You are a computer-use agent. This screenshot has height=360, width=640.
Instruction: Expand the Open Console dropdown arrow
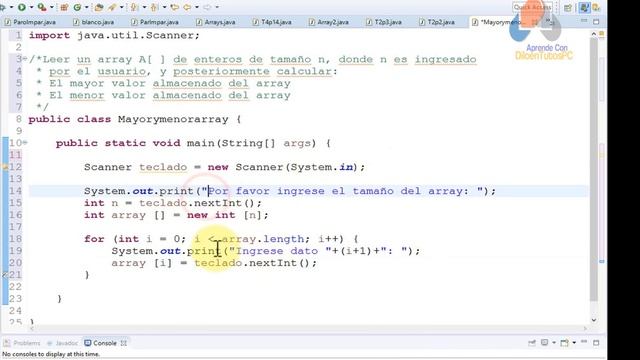[x=574, y=342]
